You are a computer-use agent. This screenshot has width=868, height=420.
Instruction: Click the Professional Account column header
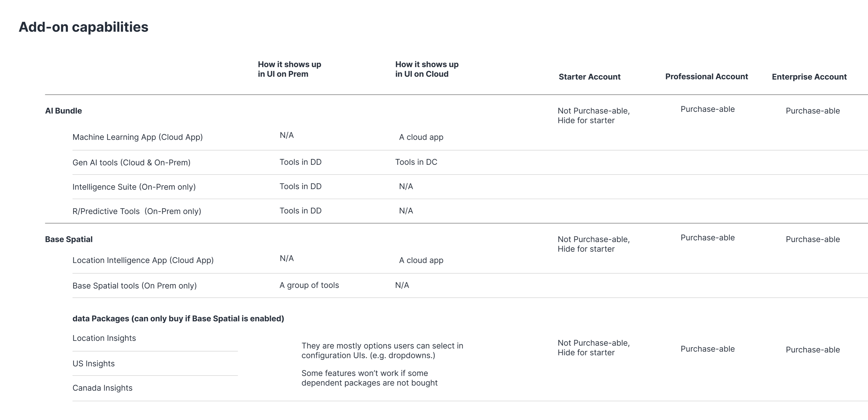click(706, 77)
